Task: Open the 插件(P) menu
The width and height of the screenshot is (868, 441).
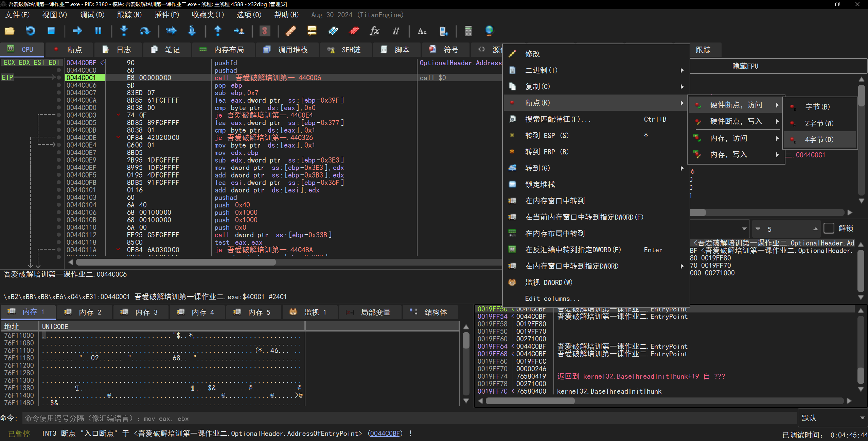Action: pos(166,15)
